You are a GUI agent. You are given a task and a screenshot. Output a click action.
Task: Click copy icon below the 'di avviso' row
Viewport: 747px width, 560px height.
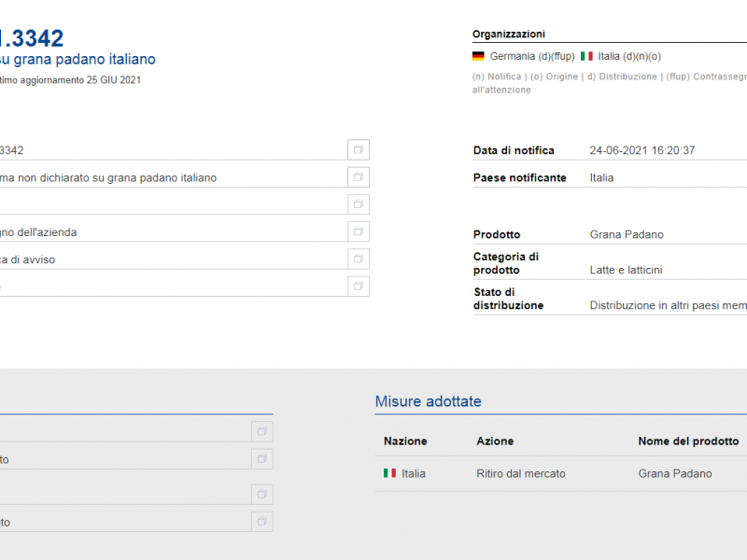pos(359,287)
